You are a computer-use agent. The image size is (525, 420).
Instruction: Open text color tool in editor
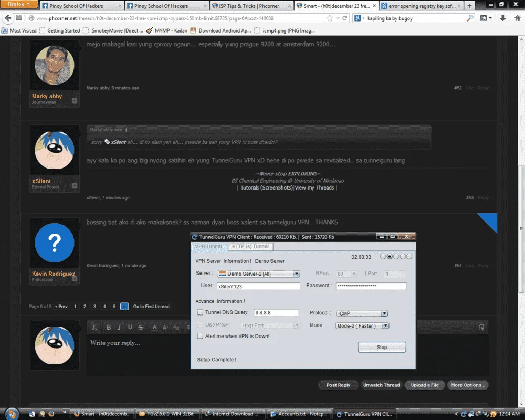point(154,327)
